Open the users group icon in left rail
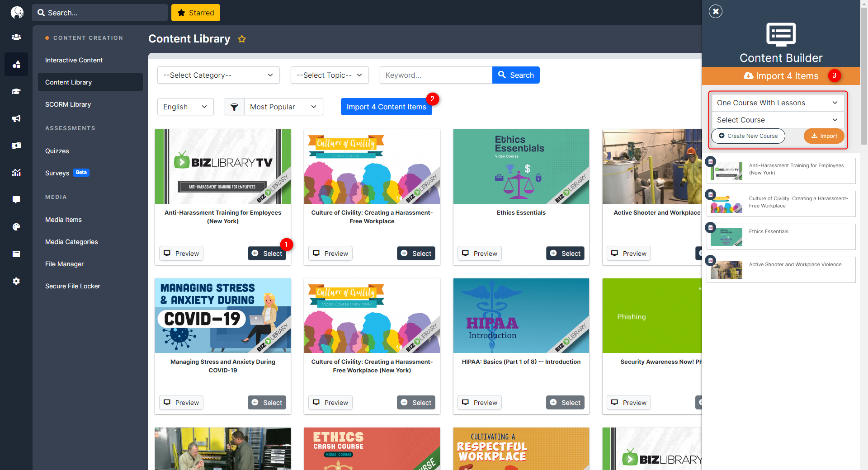 tap(16, 37)
